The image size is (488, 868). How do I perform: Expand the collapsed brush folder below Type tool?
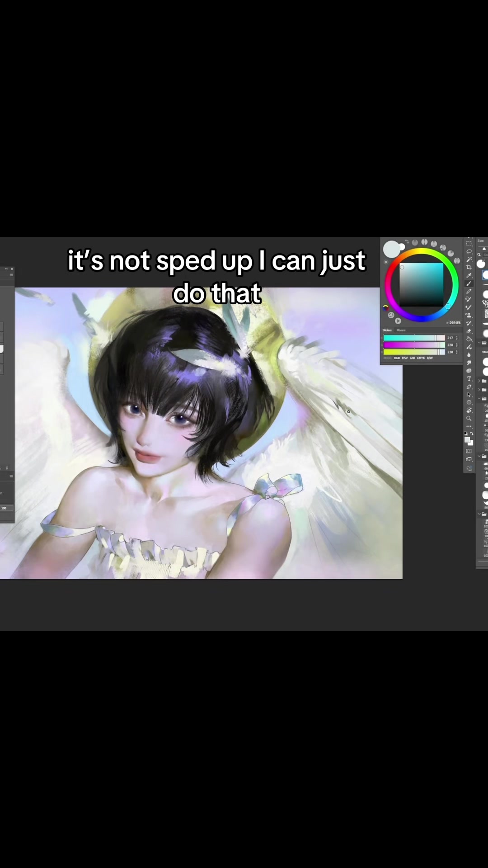tap(479, 381)
